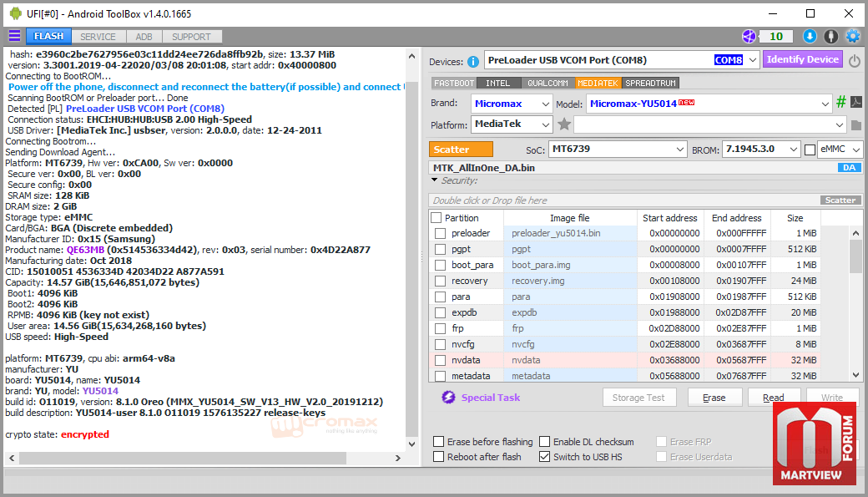Click the small gray Scatter button at drop field
868x497 pixels.
(840, 200)
